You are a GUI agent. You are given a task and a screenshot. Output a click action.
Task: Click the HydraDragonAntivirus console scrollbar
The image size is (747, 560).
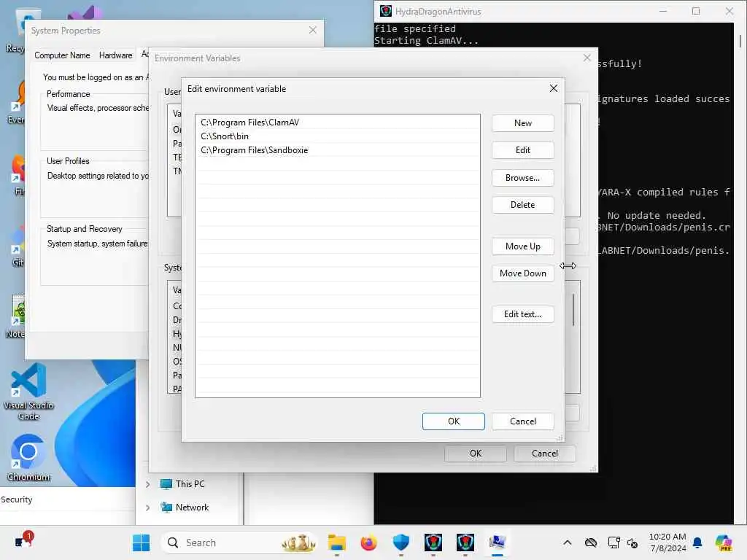click(740, 41)
